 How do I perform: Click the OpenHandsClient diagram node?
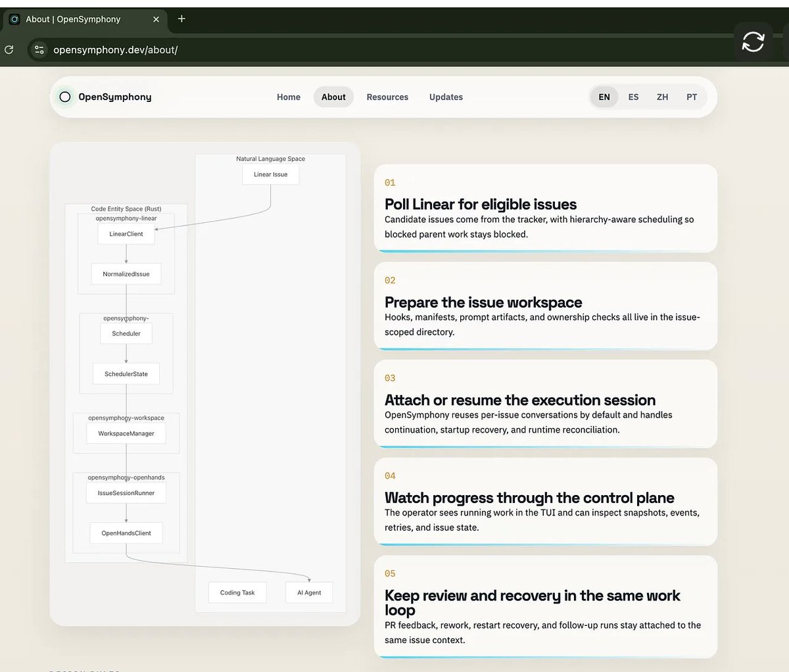coord(126,533)
